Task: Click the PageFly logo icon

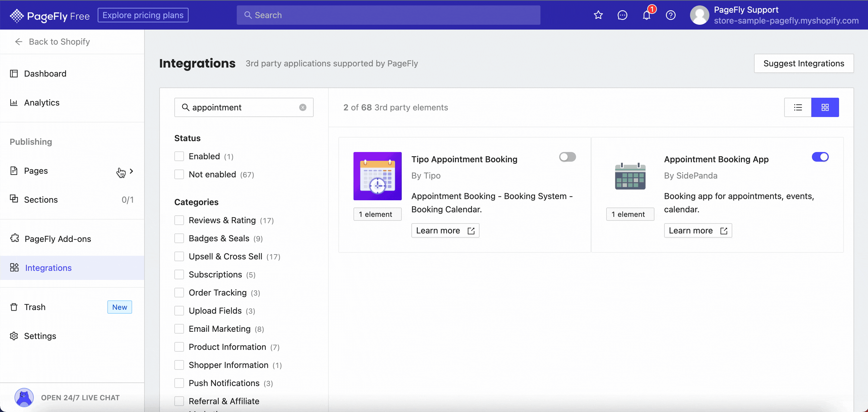Action: click(x=17, y=15)
